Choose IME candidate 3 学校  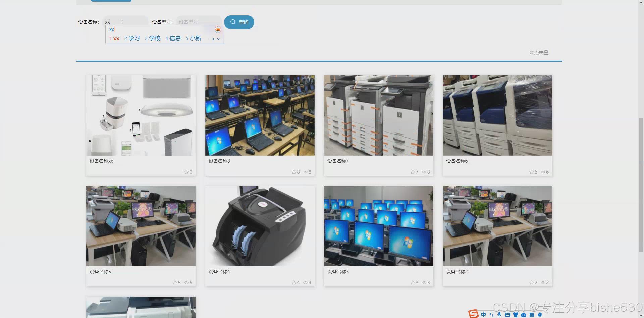coord(153,38)
